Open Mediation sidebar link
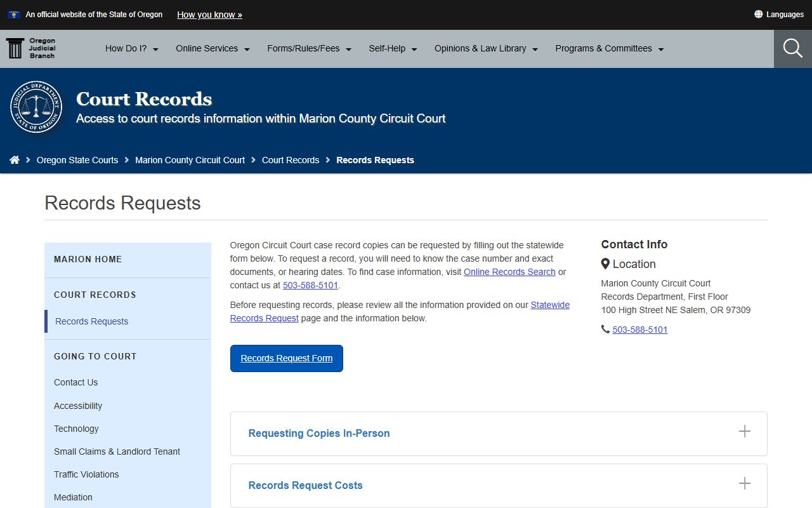Viewport: 812px width, 508px height. coord(73,497)
